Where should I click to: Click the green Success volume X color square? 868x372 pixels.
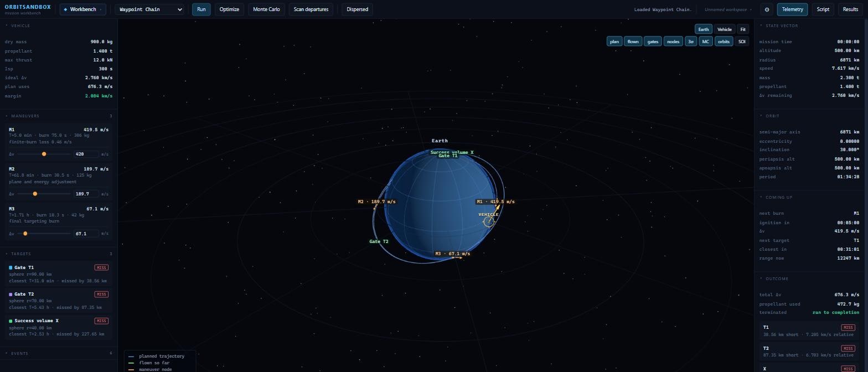pyautogui.click(x=11, y=321)
